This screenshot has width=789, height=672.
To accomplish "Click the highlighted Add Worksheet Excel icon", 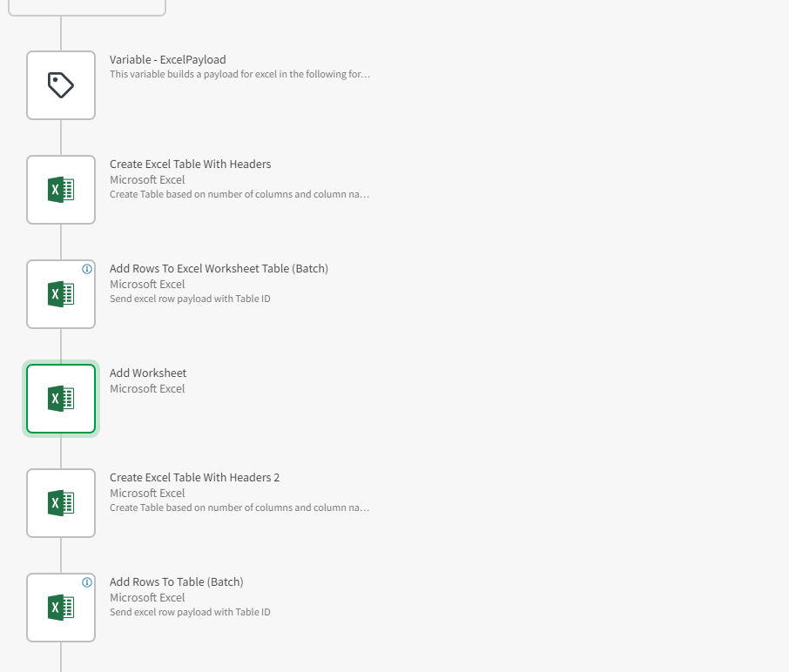I will 61,399.
